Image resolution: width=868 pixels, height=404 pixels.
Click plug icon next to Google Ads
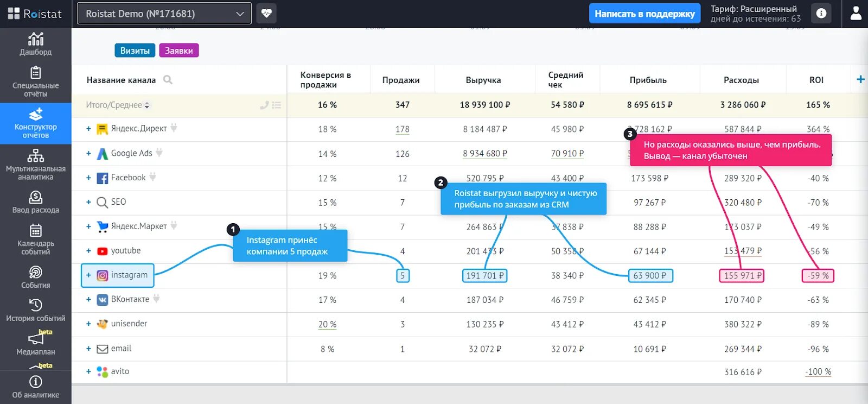[x=159, y=153]
